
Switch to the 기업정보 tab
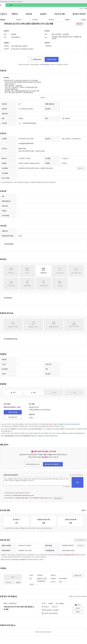pos(83,20)
